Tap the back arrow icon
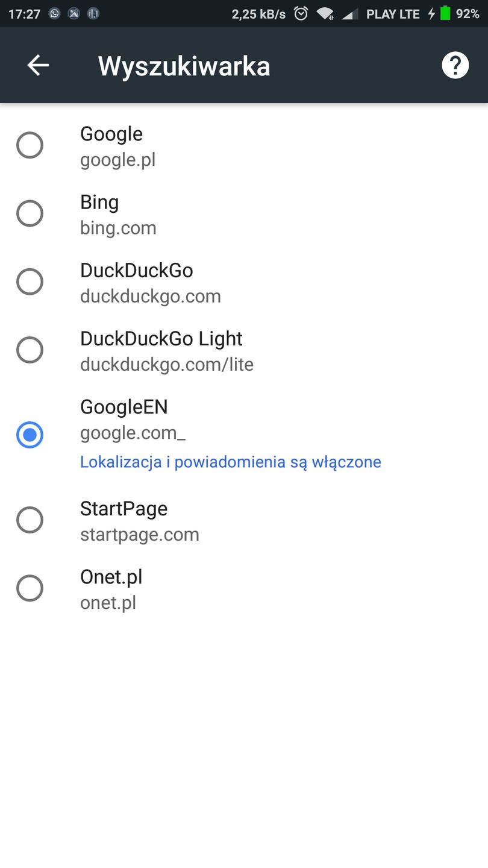 point(38,65)
